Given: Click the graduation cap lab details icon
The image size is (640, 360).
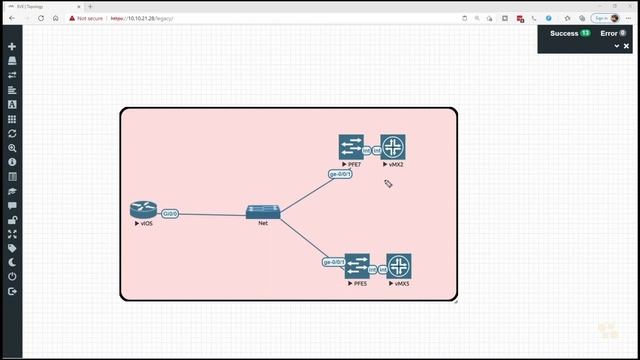Looking at the screenshot, I should click(12, 191).
